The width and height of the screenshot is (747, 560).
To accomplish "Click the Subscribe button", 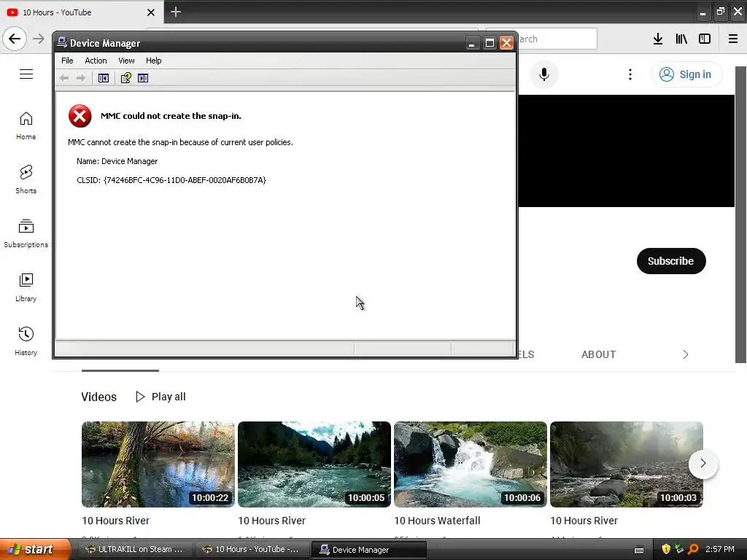I will pyautogui.click(x=671, y=261).
